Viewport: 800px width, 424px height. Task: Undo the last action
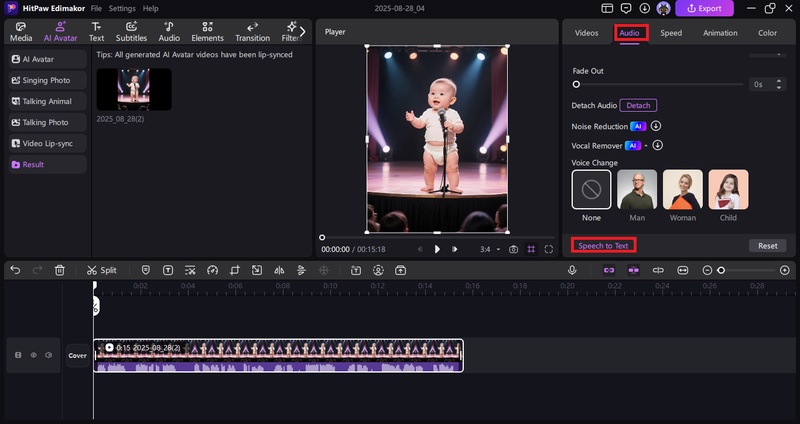click(x=15, y=270)
